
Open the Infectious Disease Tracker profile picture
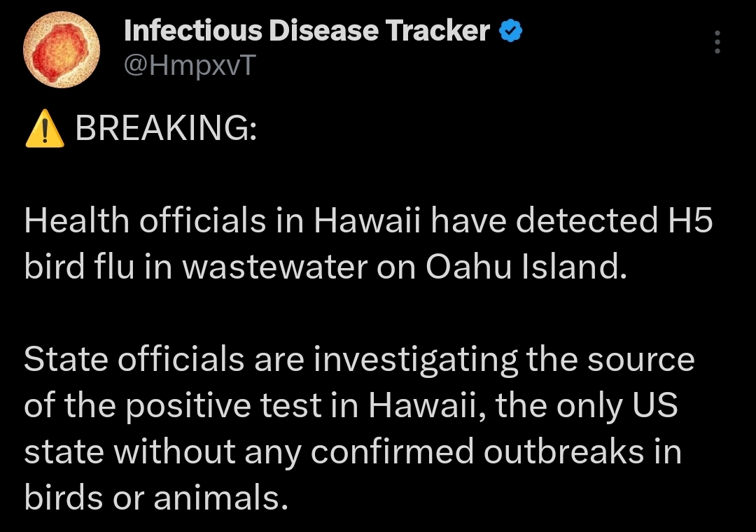(61, 50)
